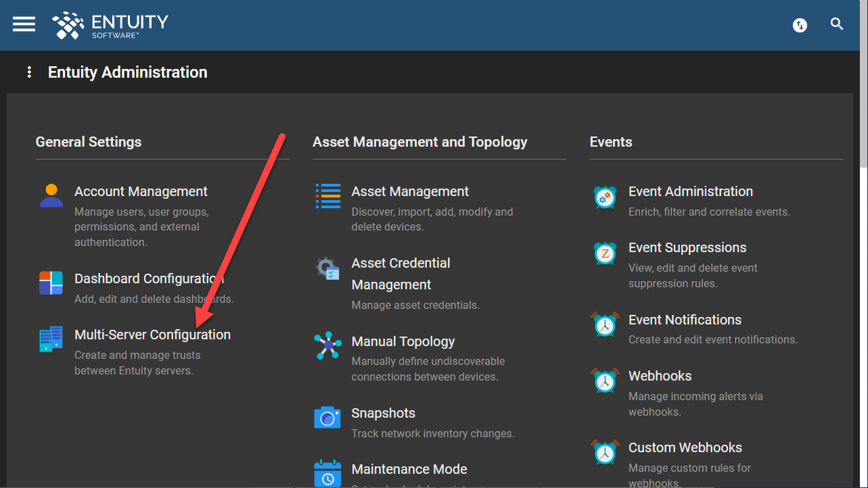The image size is (868, 488).
Task: Open Asset Credential Management
Action: point(401,274)
